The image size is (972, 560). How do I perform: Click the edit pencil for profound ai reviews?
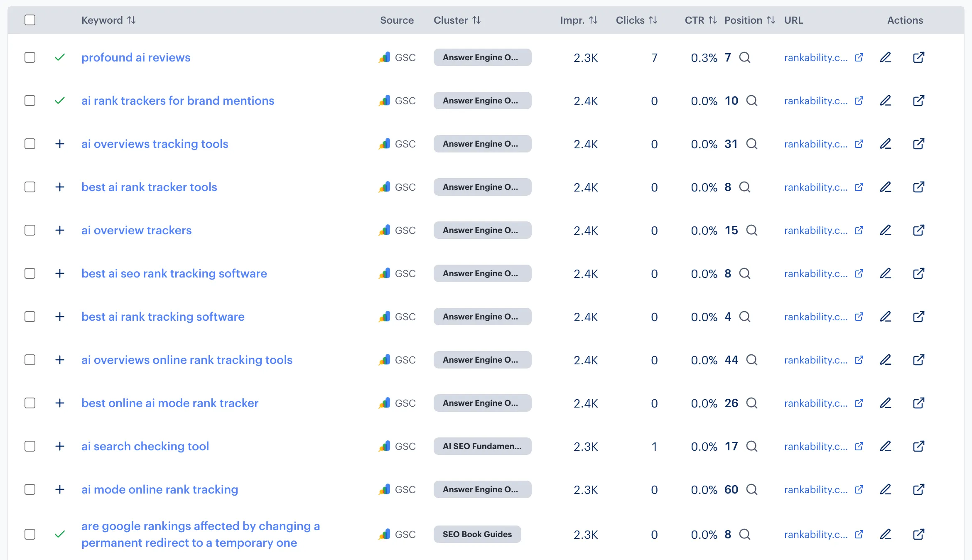(x=886, y=57)
